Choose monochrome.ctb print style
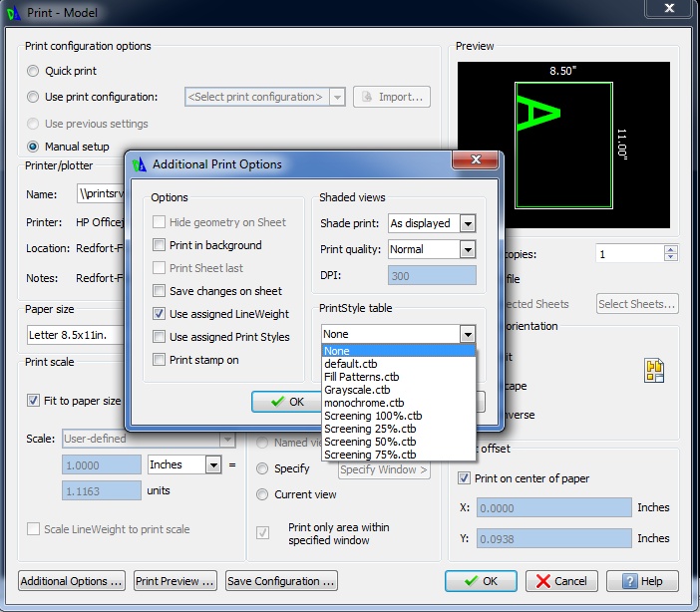Image resolution: width=700 pixels, height=612 pixels. pyautogui.click(x=398, y=403)
